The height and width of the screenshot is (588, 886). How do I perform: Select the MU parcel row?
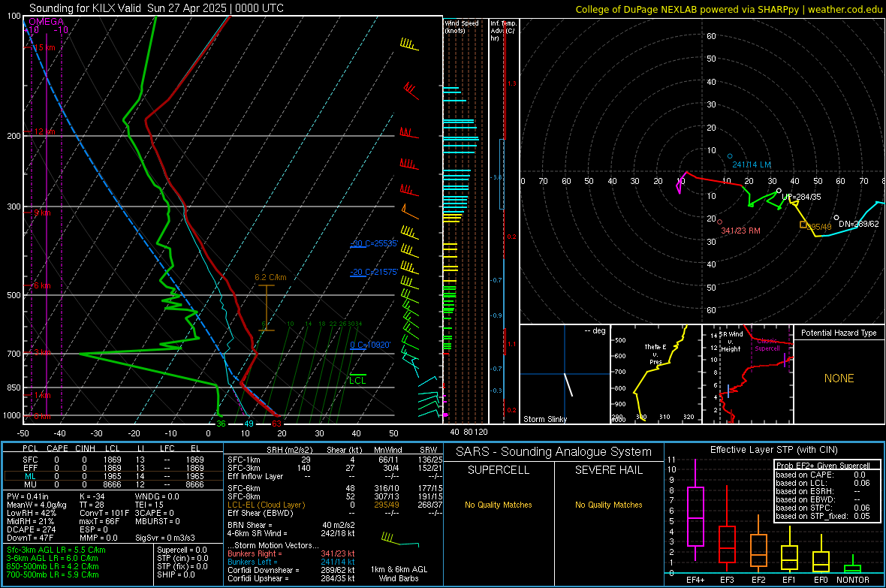tap(113, 484)
